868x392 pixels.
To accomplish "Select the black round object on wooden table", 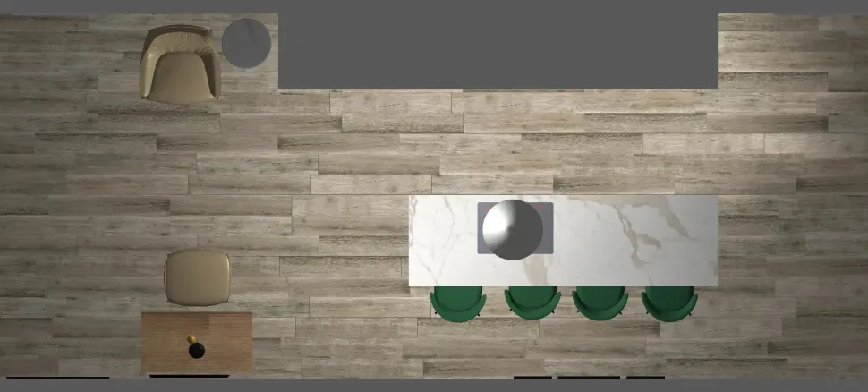I will (x=196, y=351).
